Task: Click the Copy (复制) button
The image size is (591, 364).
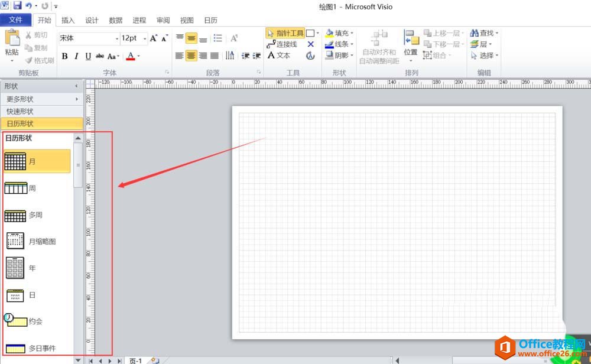Action: point(37,48)
